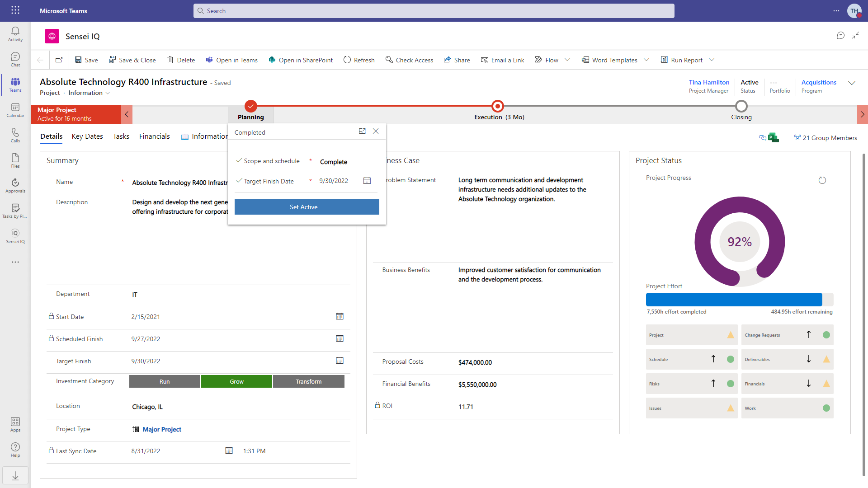Expand the Run Report dropdown arrow
The height and width of the screenshot is (488, 868).
point(712,60)
